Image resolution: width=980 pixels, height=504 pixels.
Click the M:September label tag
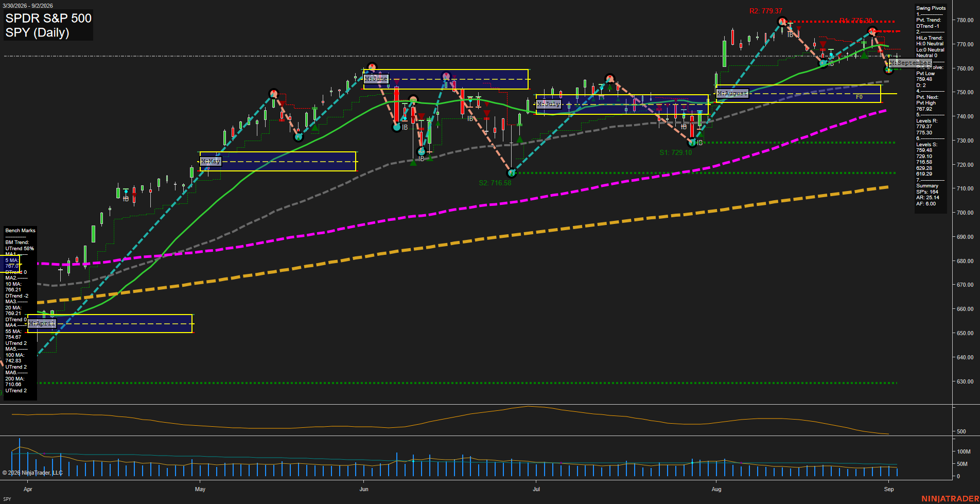coord(909,63)
